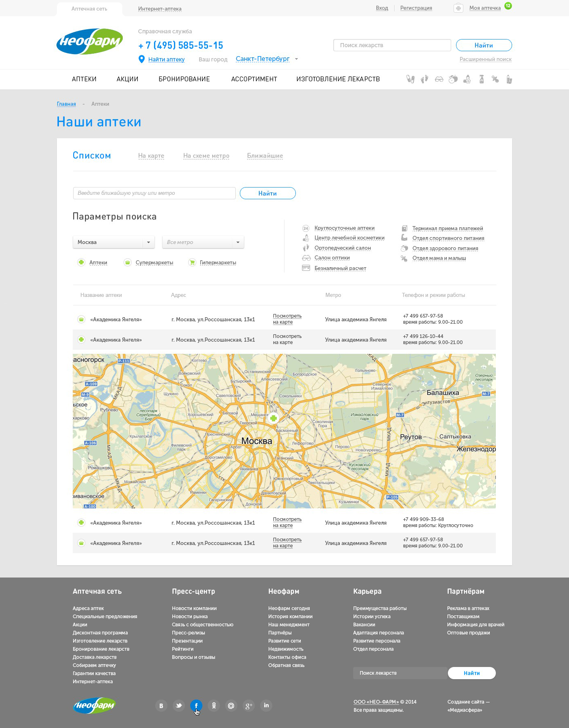Click the Неофарм logo in the header

89,41
